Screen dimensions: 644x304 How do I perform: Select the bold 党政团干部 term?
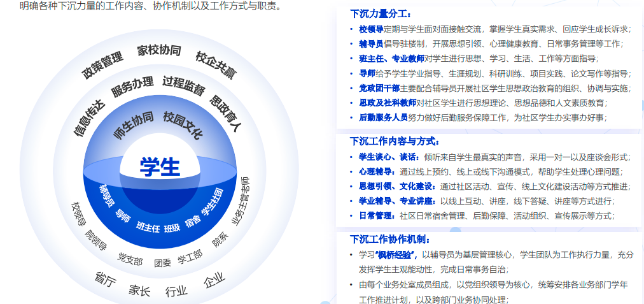click(379, 88)
